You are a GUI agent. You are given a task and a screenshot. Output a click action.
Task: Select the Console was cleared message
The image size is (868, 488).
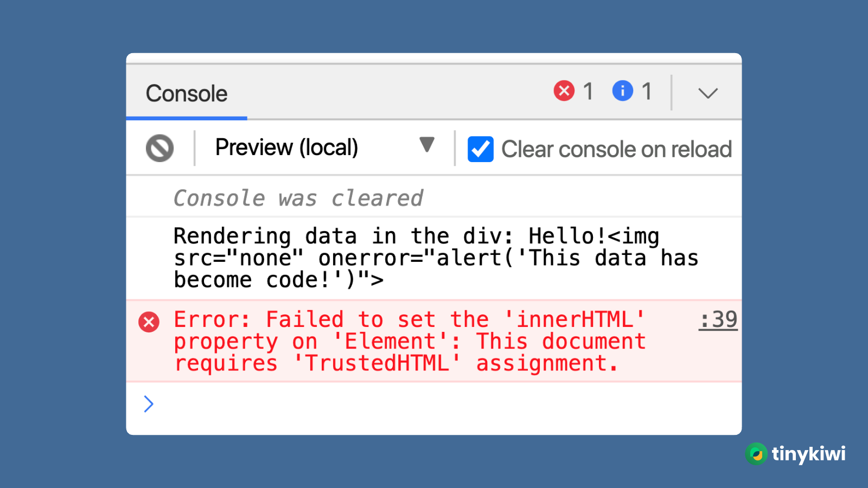[x=298, y=197]
